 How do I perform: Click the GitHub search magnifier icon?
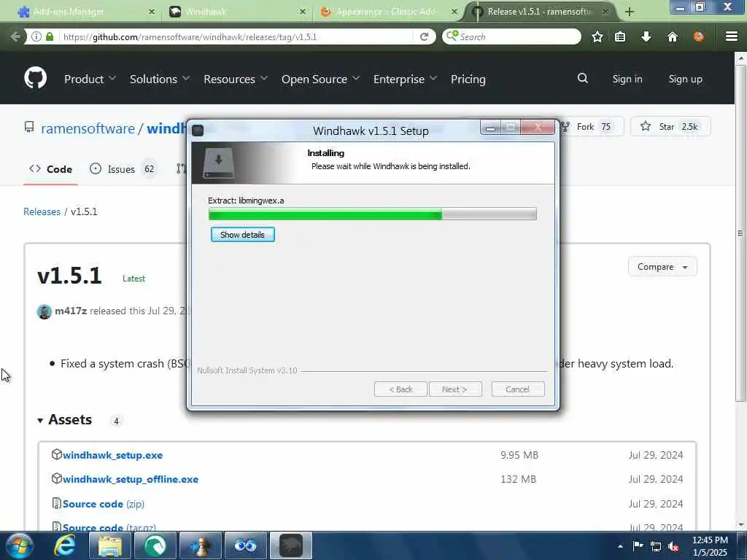[583, 78]
